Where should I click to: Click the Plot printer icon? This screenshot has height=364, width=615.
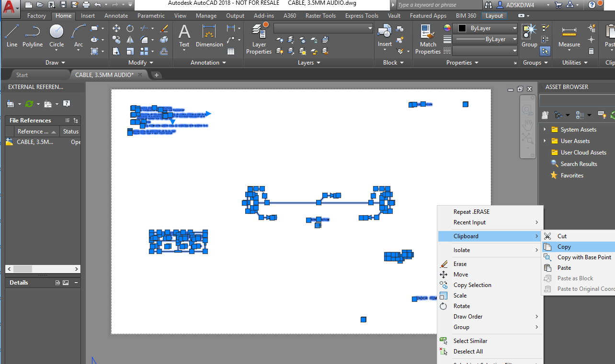click(86, 5)
